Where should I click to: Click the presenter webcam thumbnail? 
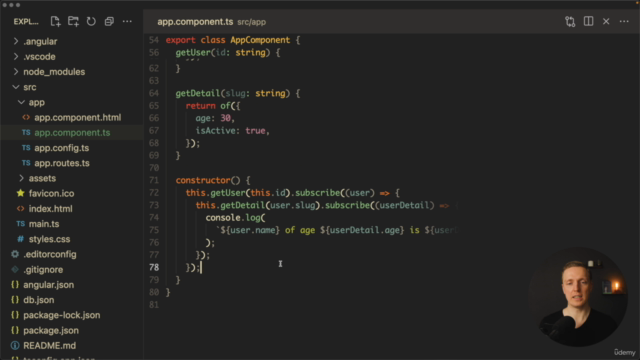tap(578, 297)
